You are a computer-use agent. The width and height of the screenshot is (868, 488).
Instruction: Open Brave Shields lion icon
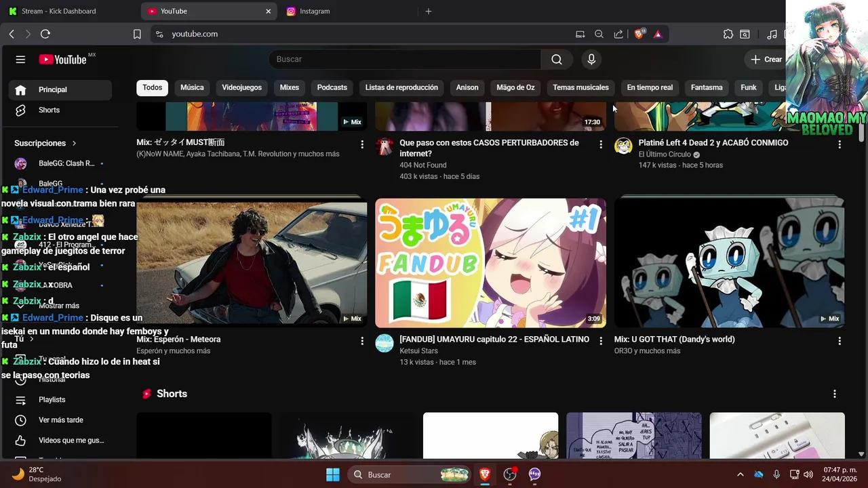coord(639,34)
